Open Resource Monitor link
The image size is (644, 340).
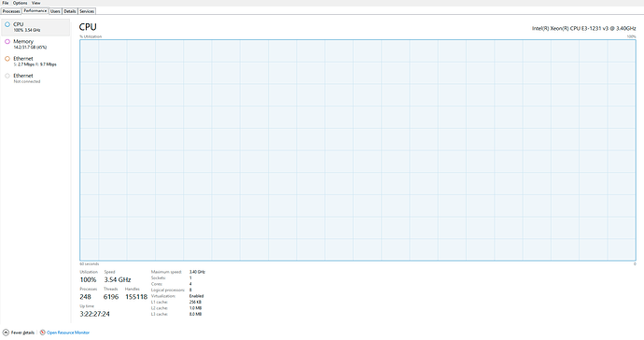pyautogui.click(x=68, y=333)
